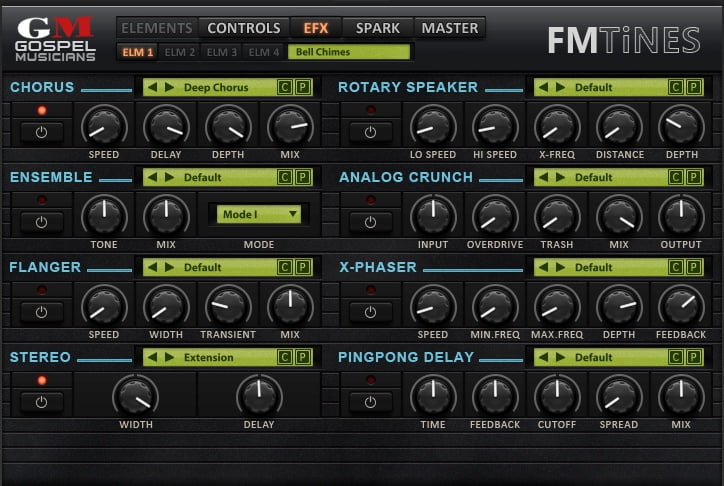Image resolution: width=724 pixels, height=486 pixels.
Task: Switch to the CONTROLS tab
Action: (x=244, y=28)
